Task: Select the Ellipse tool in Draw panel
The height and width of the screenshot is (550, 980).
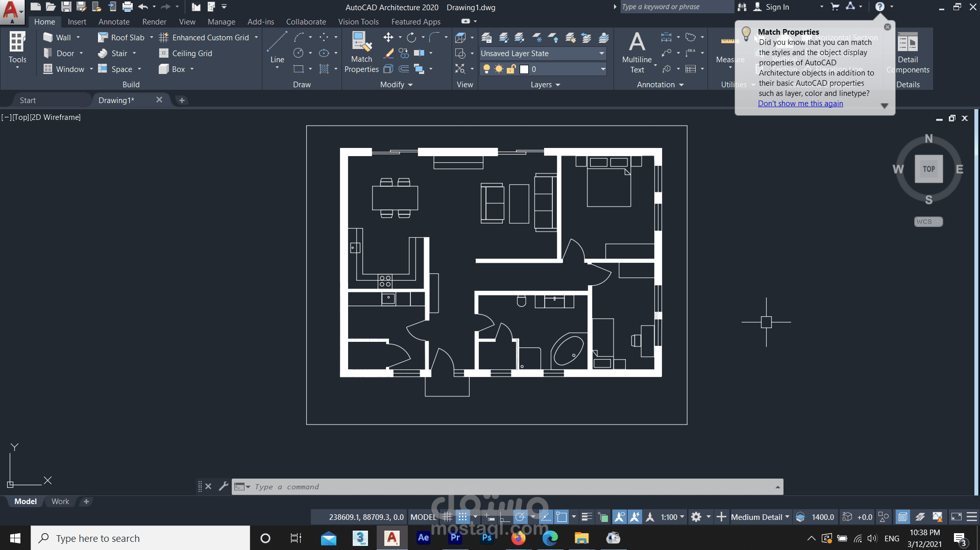Action: click(324, 53)
